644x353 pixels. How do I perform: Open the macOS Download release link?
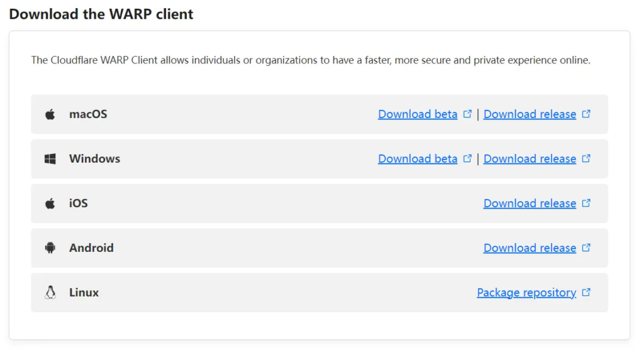tap(530, 114)
